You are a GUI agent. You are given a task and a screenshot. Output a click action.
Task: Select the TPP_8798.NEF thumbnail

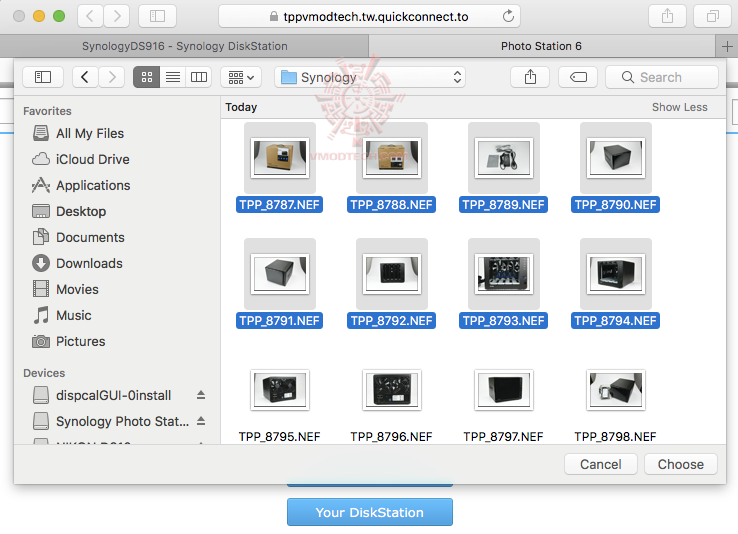[616, 390]
